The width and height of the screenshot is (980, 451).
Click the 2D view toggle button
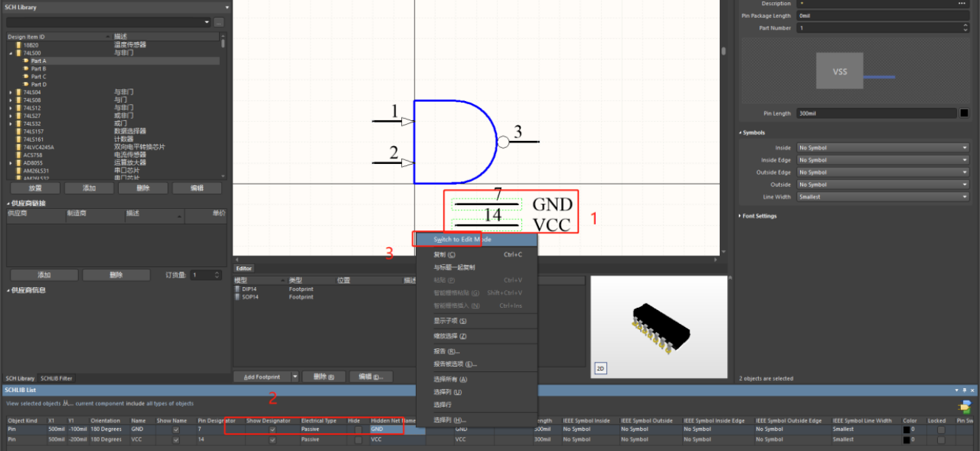[x=600, y=367]
